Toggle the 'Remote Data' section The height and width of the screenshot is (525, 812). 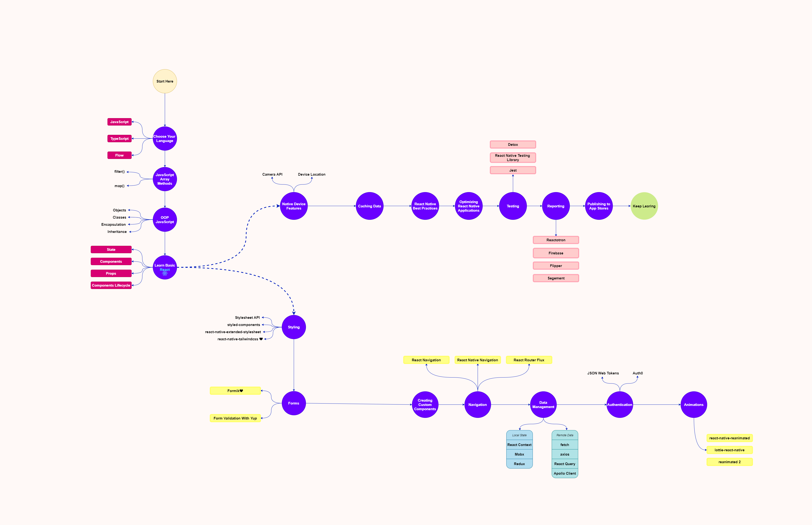(563, 436)
